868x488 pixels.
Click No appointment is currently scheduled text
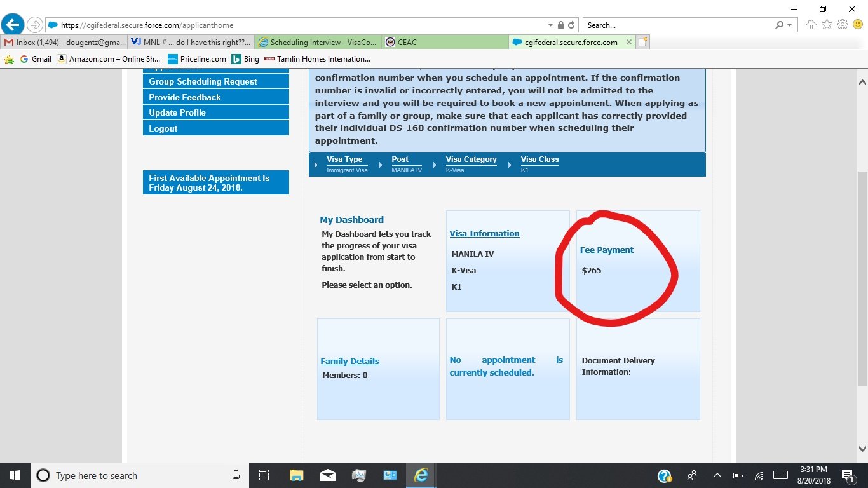(506, 367)
